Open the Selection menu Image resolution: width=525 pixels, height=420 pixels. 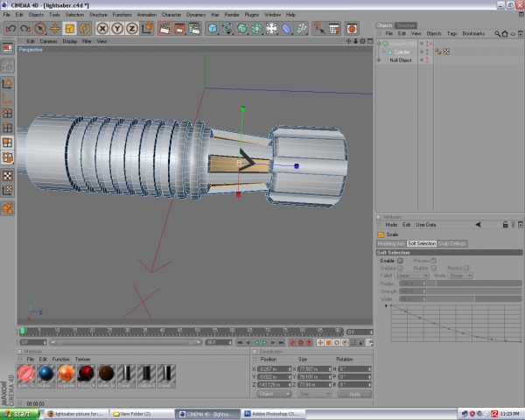click(74, 15)
